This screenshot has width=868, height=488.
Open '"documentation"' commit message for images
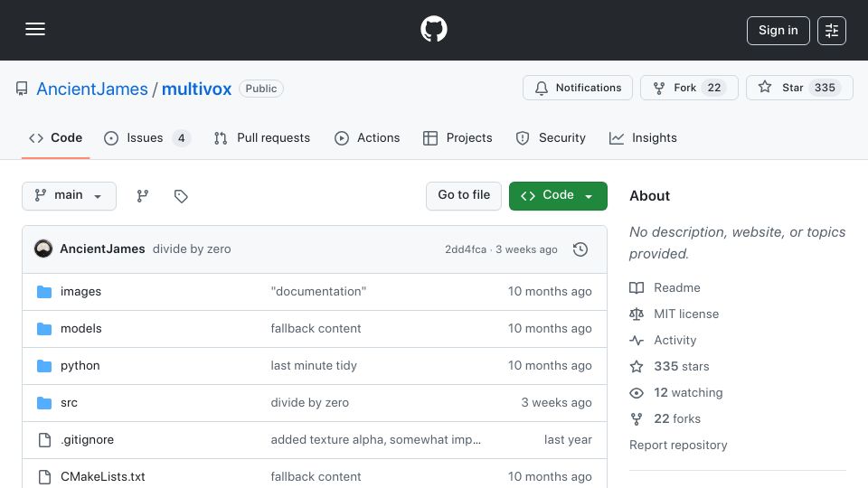318,292
